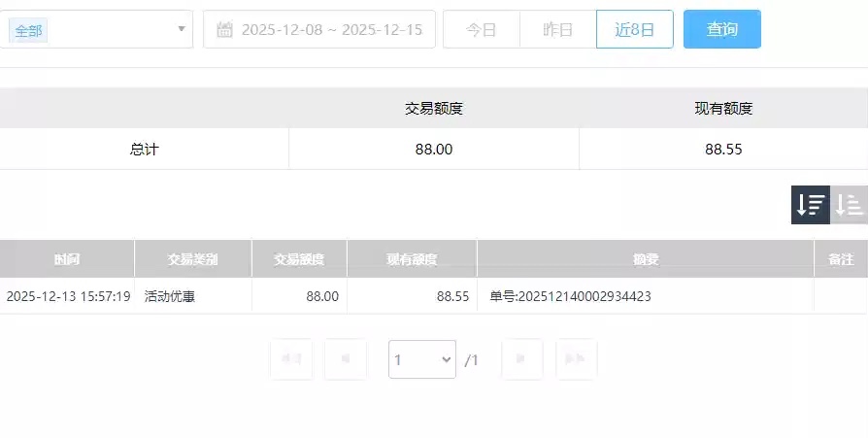This screenshot has width=868, height=438.
Task: Click the 2025-12-08 ~ 2025-12-15 date range field
Action: pyautogui.click(x=331, y=30)
